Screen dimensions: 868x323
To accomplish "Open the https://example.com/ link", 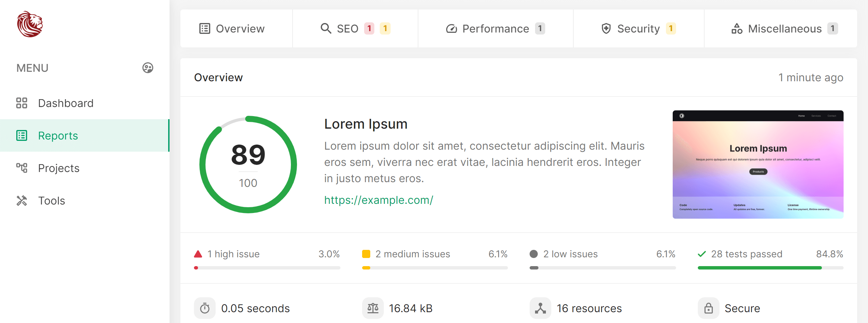I will [379, 200].
